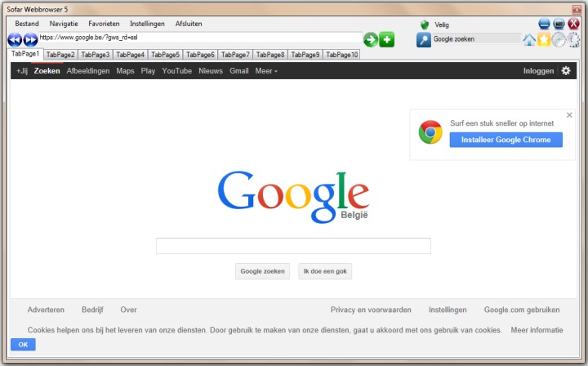Expand the Meer dropdown in Google bar

point(266,71)
